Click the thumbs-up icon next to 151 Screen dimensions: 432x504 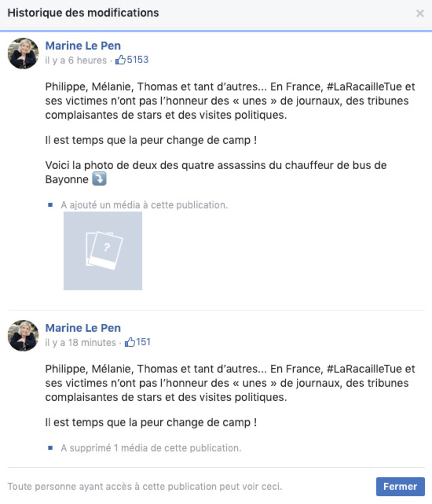coord(130,342)
